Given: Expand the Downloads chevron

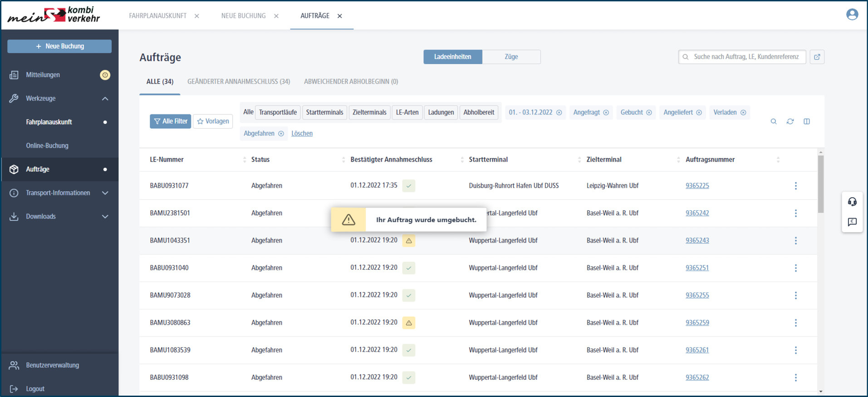Looking at the screenshot, I should (x=105, y=217).
